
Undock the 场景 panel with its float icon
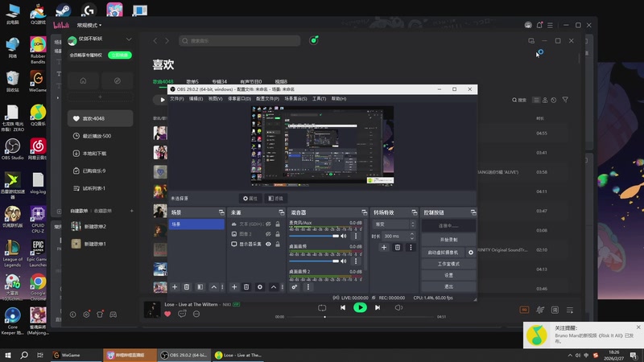[221, 212]
